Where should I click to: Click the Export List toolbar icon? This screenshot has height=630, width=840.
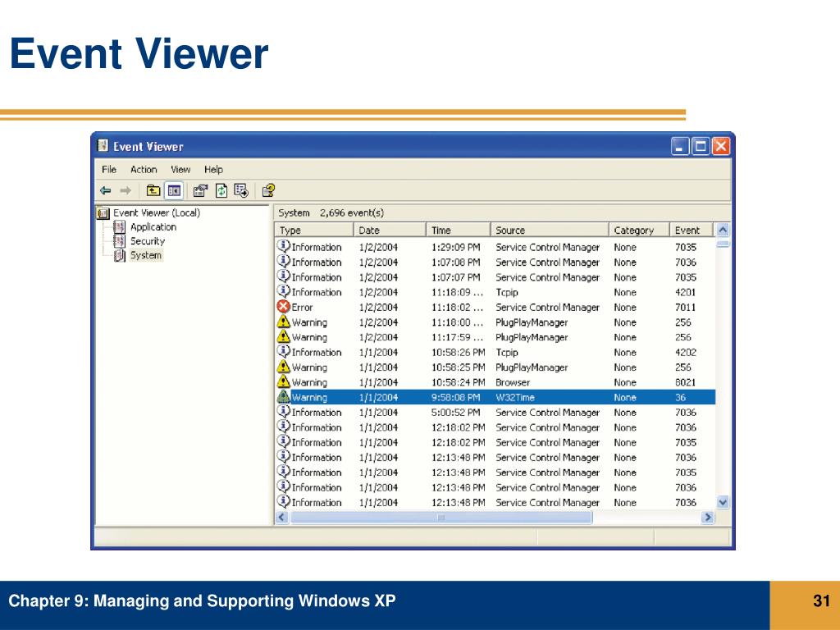(x=241, y=190)
